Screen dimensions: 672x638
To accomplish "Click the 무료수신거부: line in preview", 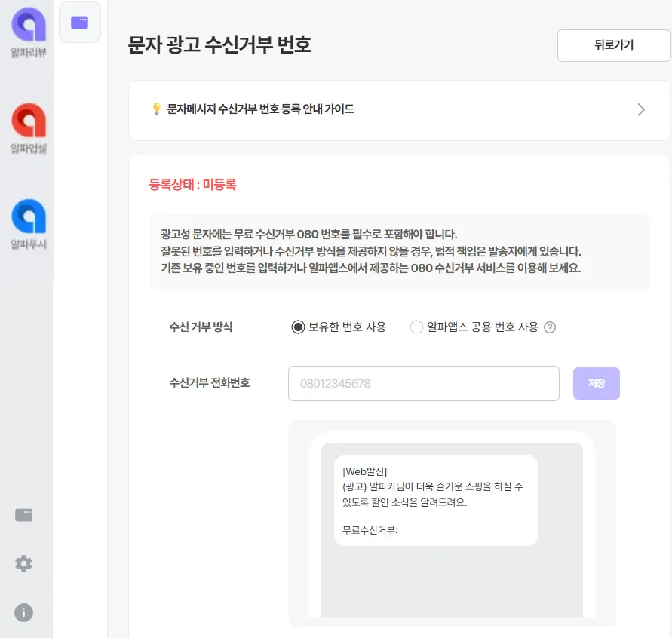I will (x=370, y=530).
